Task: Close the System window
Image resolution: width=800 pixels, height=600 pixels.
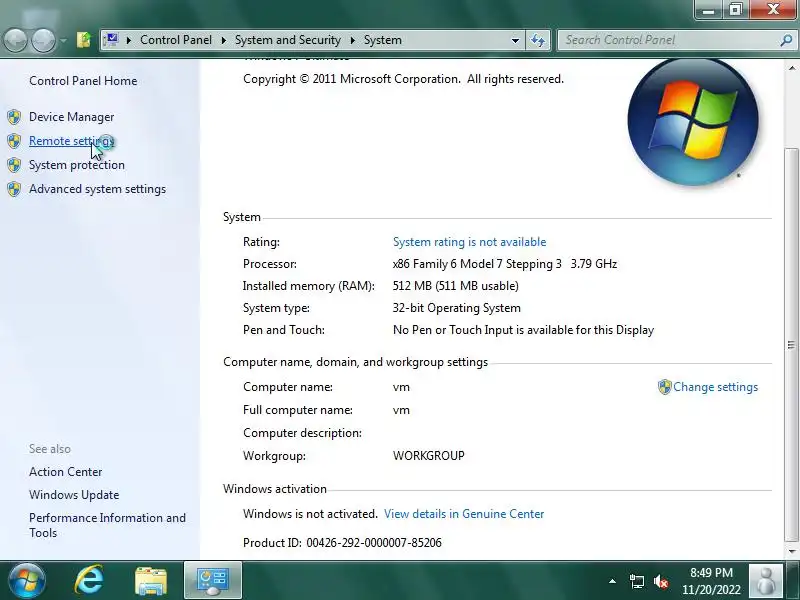Action: [773, 9]
